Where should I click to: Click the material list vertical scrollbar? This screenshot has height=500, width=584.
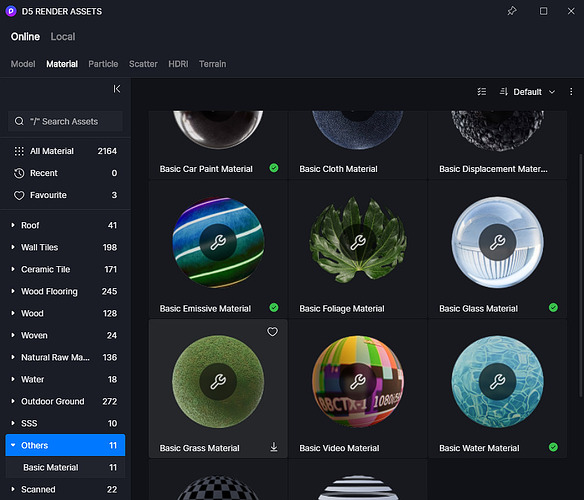click(580, 276)
